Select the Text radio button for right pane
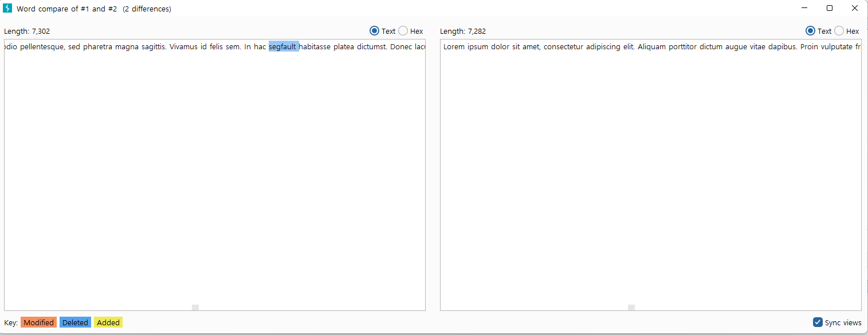The width and height of the screenshot is (868, 335). [x=811, y=31]
